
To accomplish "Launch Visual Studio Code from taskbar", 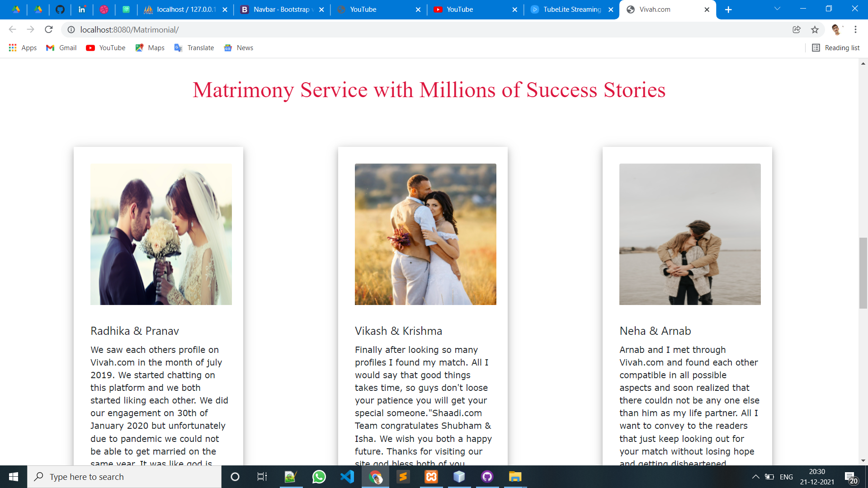I will (x=347, y=477).
